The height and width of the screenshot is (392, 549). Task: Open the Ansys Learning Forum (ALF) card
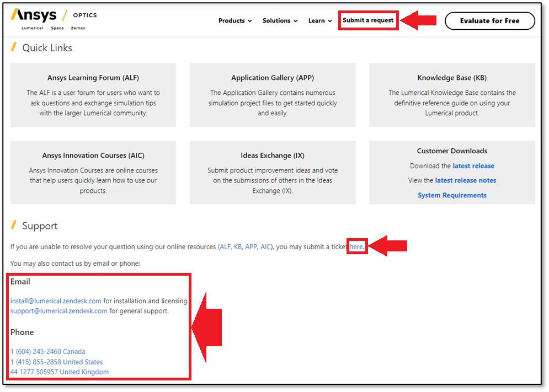point(93,95)
